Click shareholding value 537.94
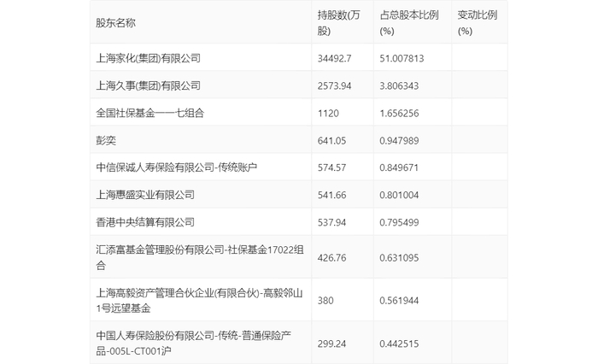 point(331,223)
